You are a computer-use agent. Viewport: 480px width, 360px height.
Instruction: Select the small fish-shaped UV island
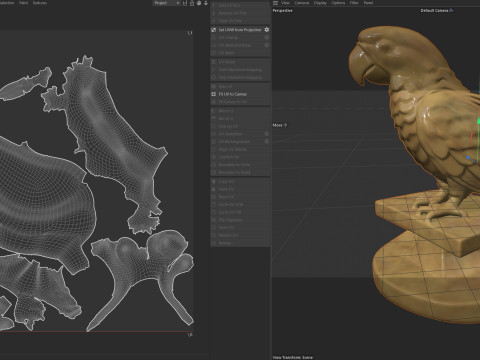point(26,84)
